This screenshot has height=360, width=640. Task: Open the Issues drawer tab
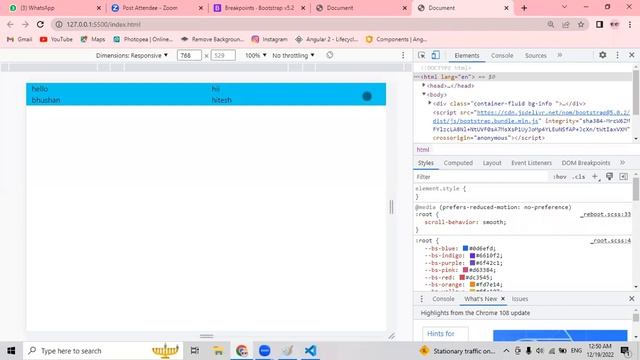pos(520,299)
